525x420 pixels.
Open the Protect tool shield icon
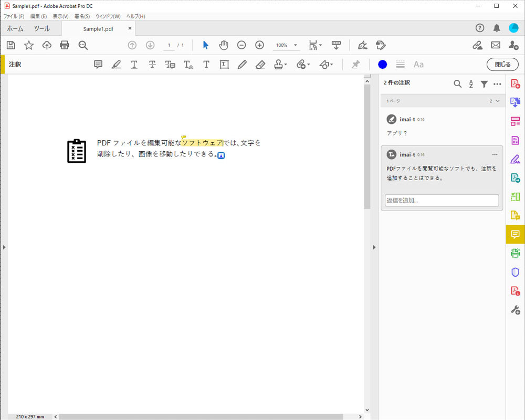tap(515, 272)
